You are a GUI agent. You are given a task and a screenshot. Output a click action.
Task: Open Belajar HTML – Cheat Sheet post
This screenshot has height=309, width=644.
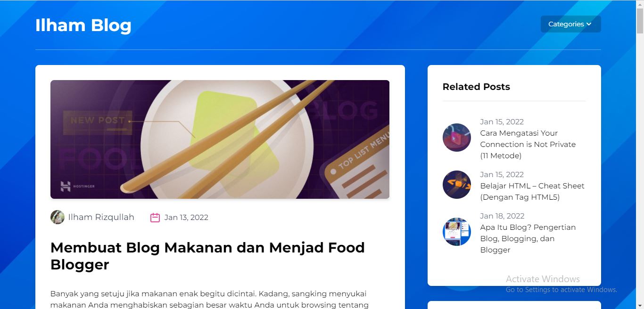coord(532,191)
